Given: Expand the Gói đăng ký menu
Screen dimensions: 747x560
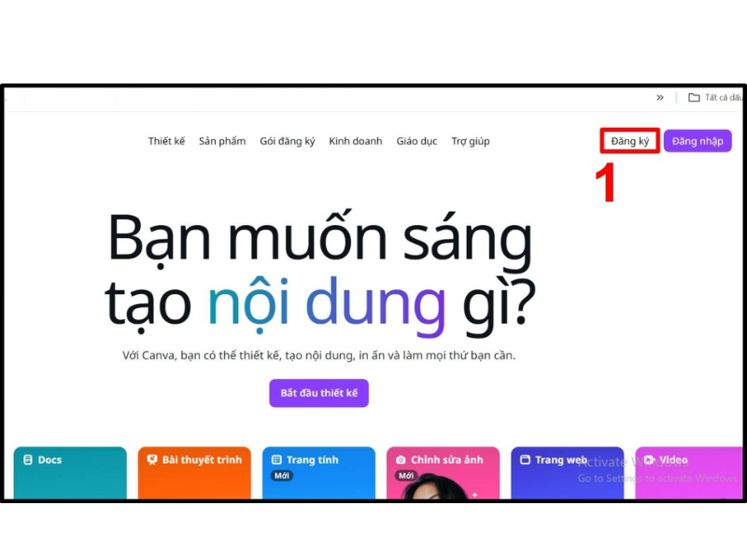Looking at the screenshot, I should [x=287, y=141].
